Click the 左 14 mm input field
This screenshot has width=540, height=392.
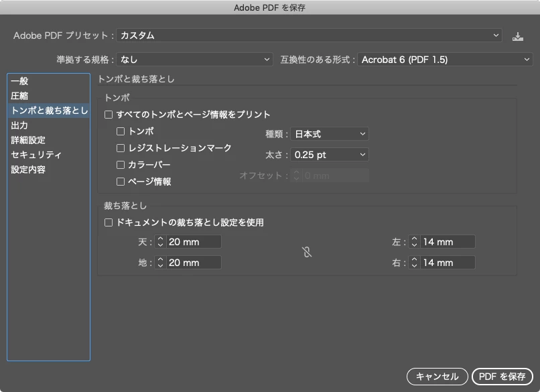[448, 242]
